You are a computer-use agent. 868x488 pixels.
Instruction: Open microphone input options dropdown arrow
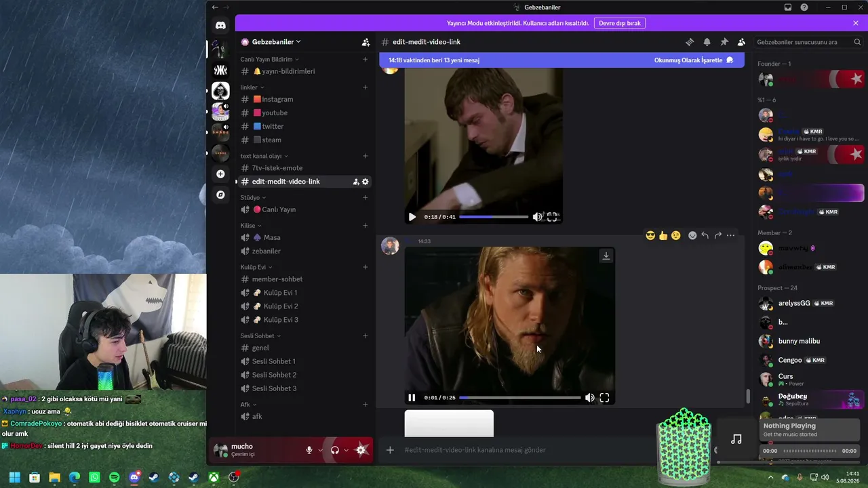[x=320, y=450]
